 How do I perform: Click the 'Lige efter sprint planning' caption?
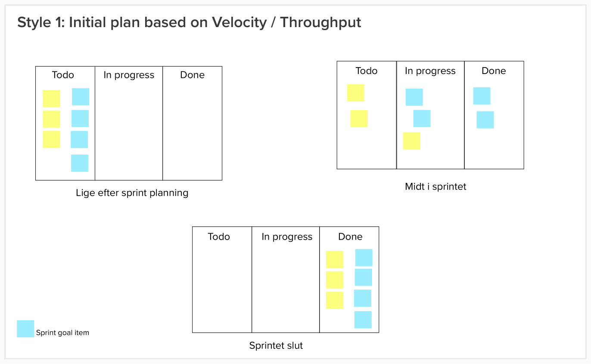(132, 193)
